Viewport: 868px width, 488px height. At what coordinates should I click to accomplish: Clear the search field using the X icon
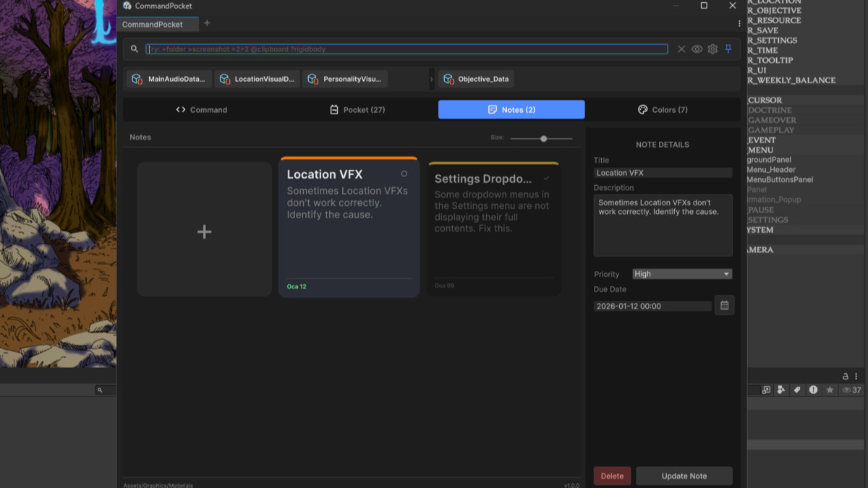pyautogui.click(x=681, y=49)
